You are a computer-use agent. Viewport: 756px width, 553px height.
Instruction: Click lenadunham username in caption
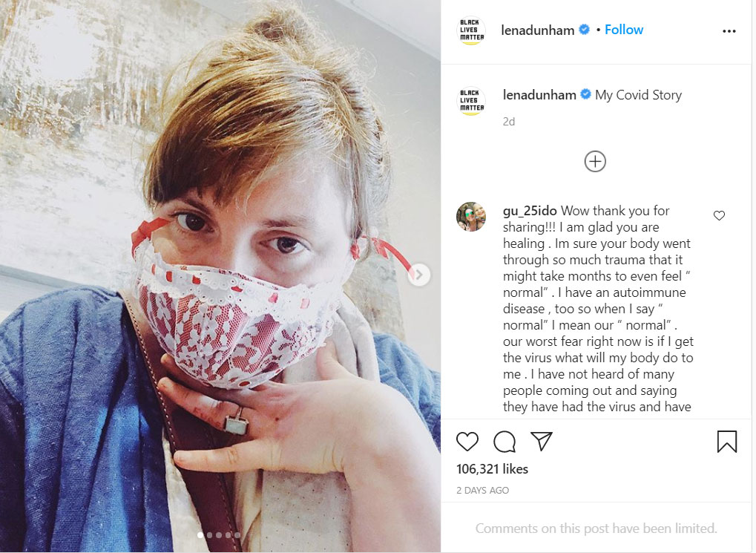[539, 95]
